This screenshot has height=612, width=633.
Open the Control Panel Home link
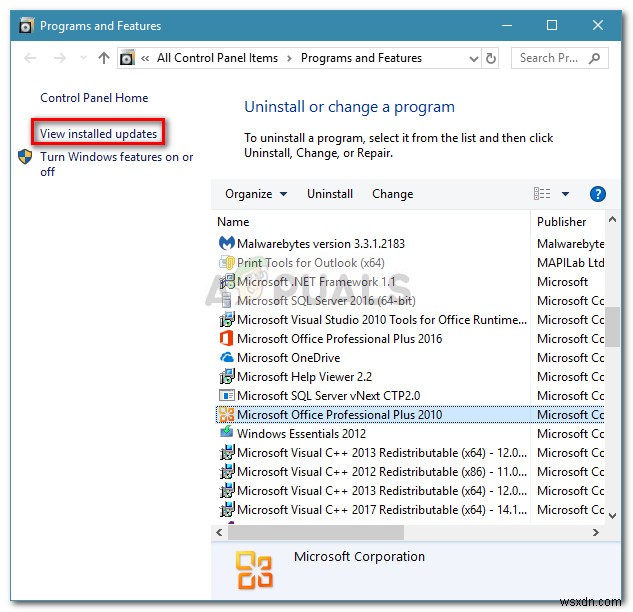coord(94,98)
